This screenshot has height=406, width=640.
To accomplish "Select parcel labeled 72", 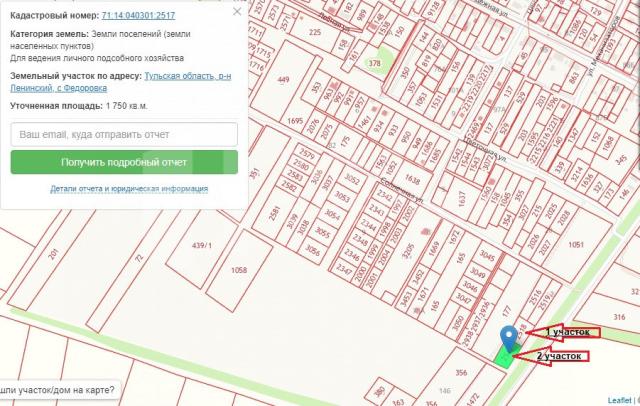I will 139,258.
